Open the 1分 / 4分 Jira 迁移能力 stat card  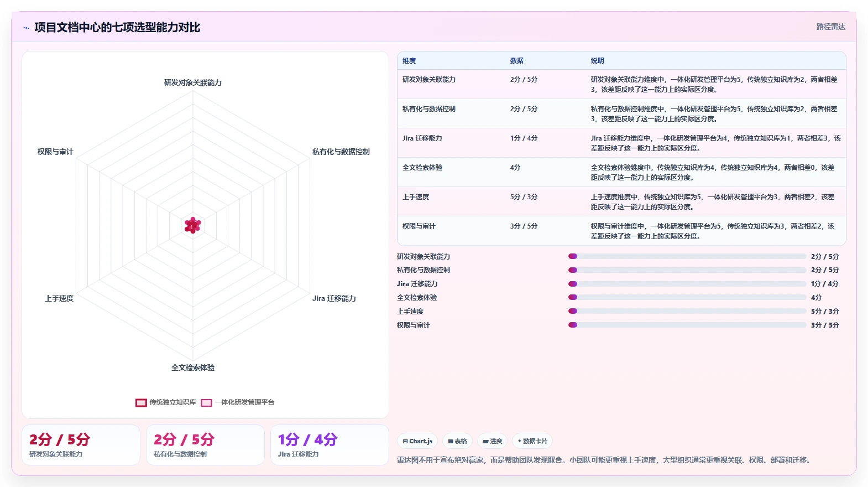[x=330, y=445]
